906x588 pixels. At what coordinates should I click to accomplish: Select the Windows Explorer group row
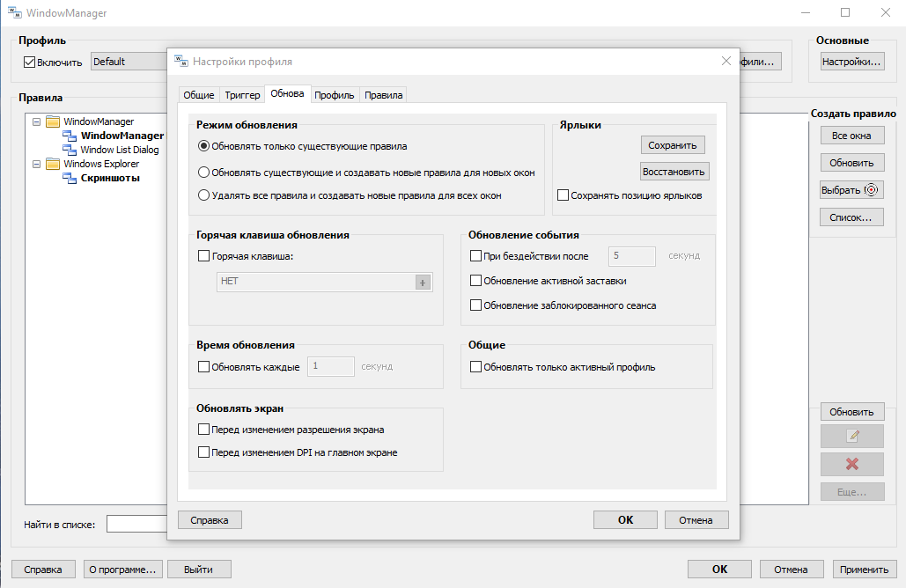(101, 164)
